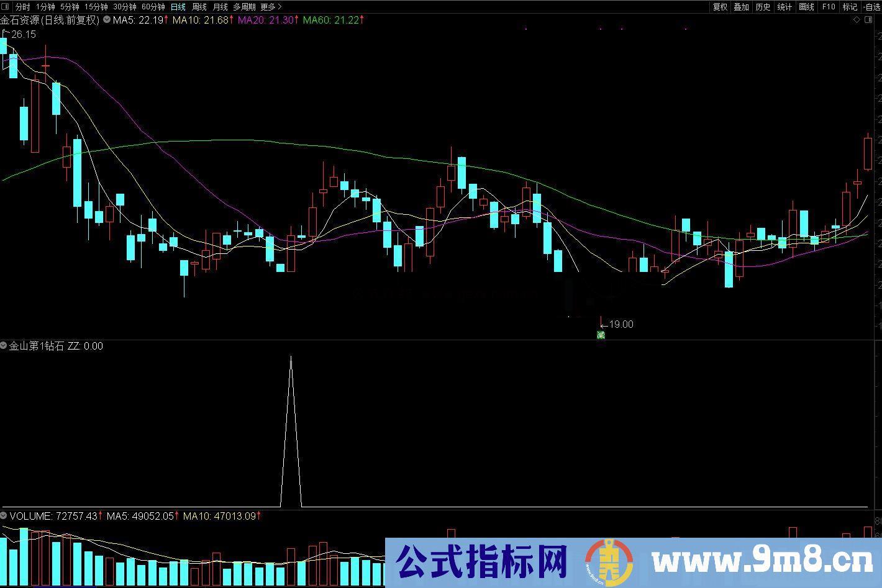Click the 标记 mark button
This screenshot has width=882, height=588.
849,7
